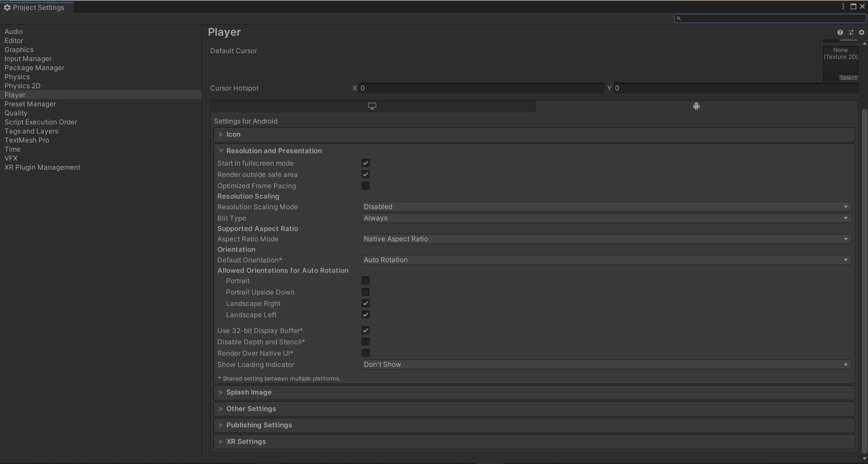
Task: Select the Project Settings window tab
Action: 37,8
